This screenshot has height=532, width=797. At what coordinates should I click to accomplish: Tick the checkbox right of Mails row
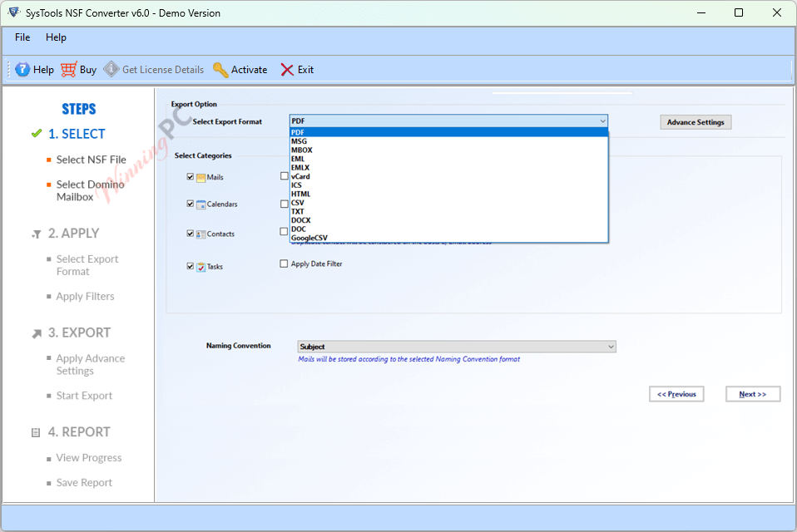pos(285,175)
